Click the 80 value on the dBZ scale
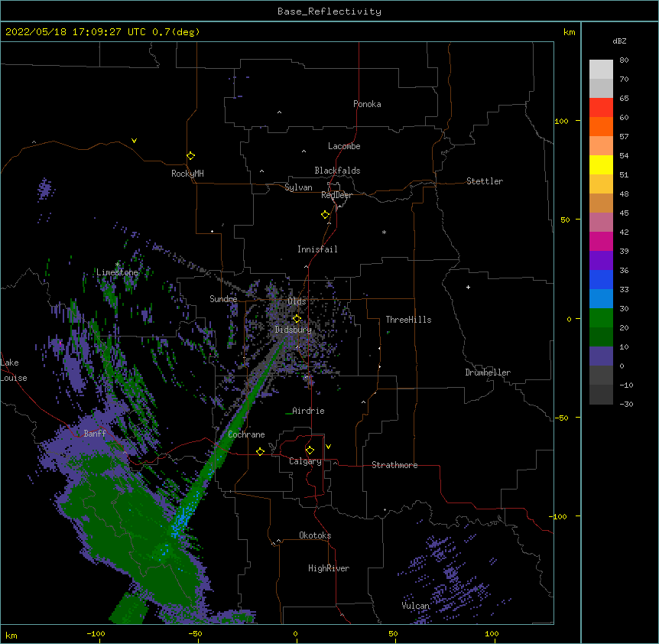Image resolution: width=659 pixels, height=644 pixels. tap(624, 60)
